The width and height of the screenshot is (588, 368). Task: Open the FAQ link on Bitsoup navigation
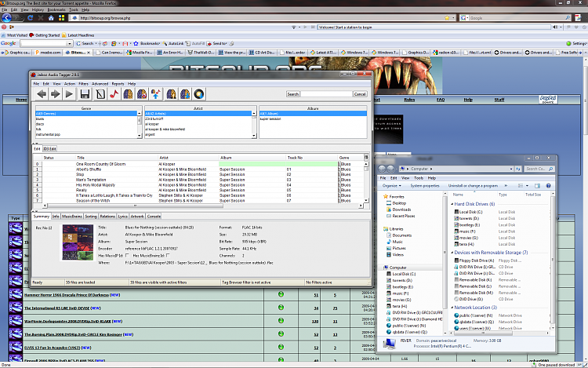pyautogui.click(x=441, y=100)
